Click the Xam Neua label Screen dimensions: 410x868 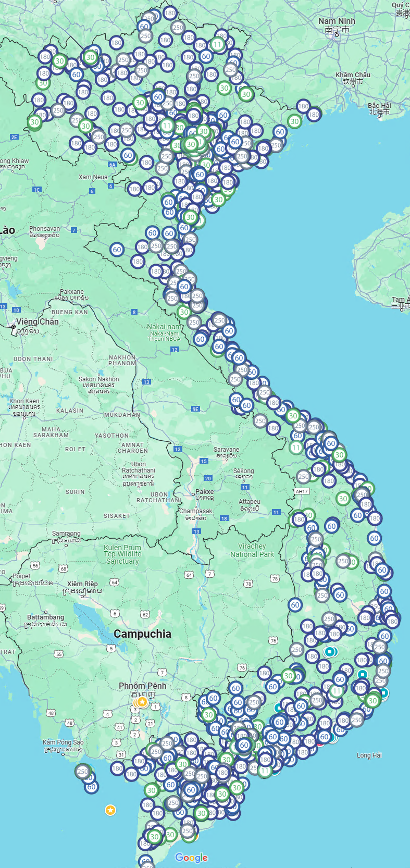click(93, 177)
